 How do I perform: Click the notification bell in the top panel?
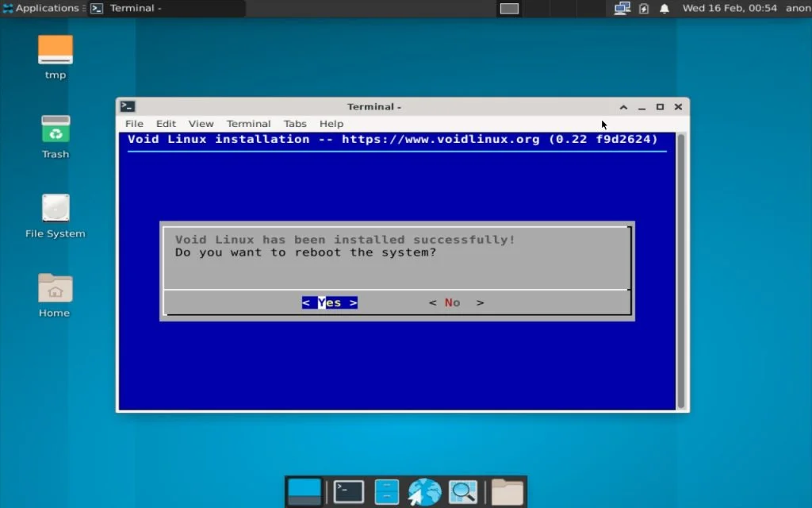(665, 8)
